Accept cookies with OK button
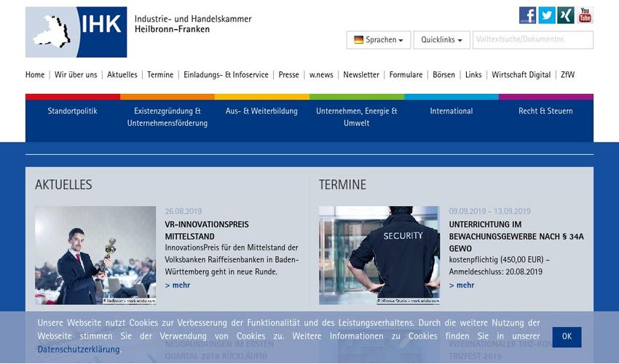 point(567,337)
